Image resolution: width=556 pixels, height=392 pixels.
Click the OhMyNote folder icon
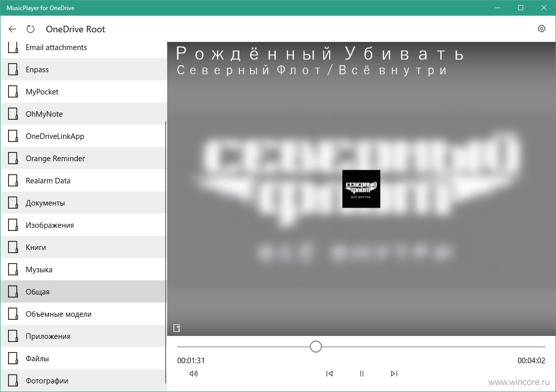(x=13, y=114)
